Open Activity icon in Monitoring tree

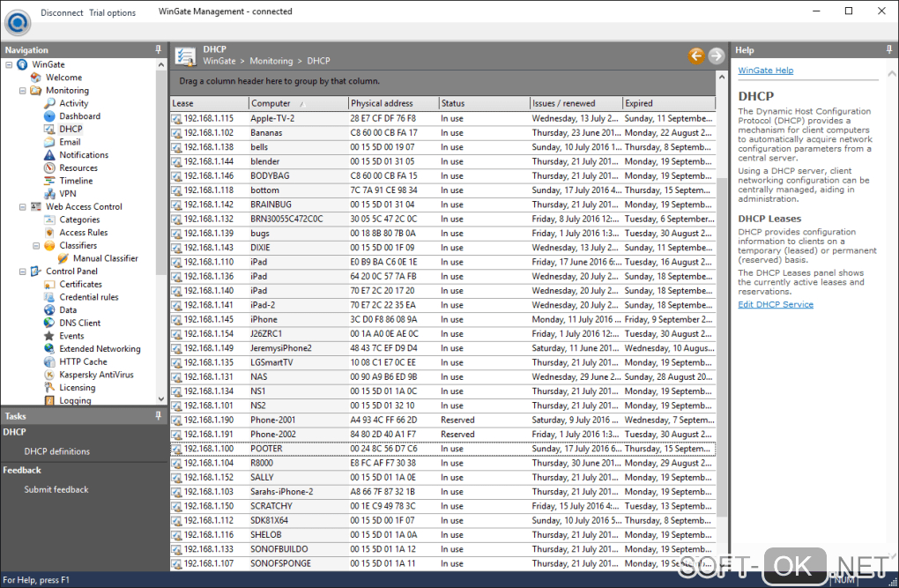50,103
